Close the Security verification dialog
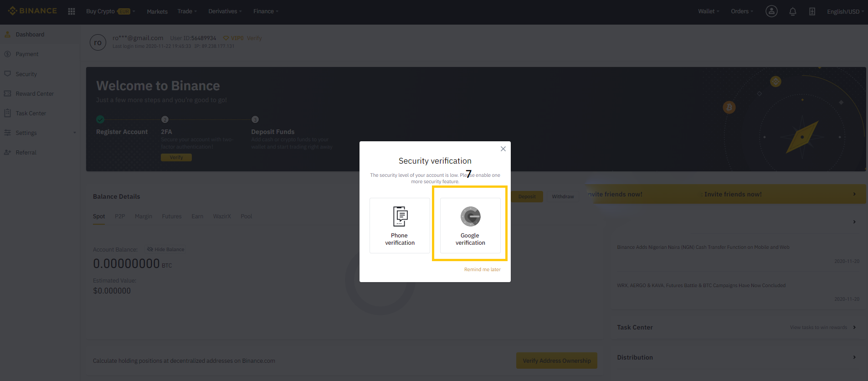 point(503,149)
